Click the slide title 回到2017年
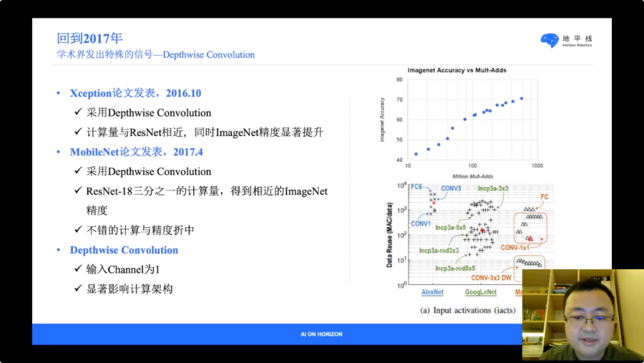Screen dimensions: 644x363 [x=89, y=38]
